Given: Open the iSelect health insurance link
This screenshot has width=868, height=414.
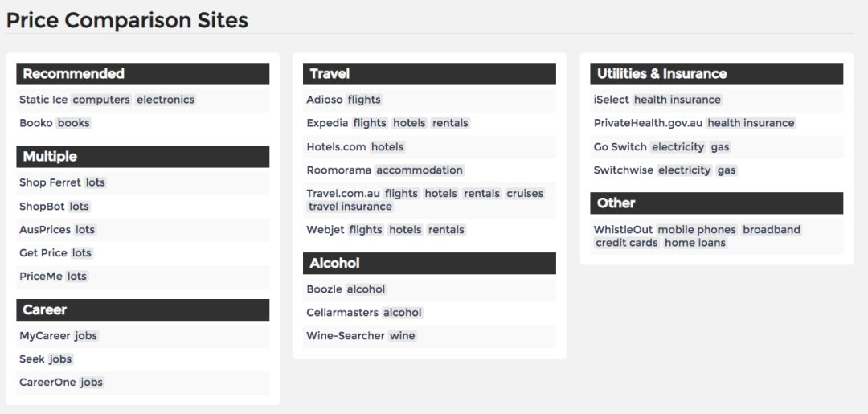Looking at the screenshot, I should [611, 100].
